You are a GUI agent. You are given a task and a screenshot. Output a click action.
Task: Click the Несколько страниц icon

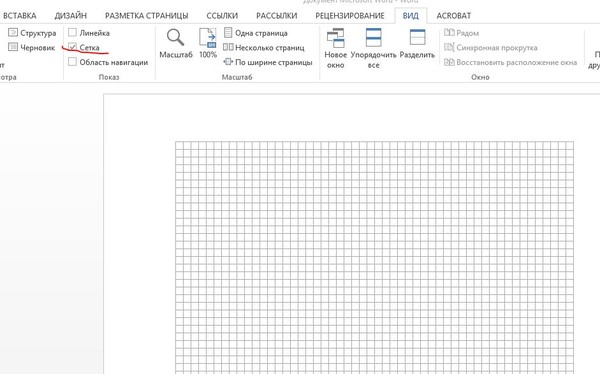[228, 47]
